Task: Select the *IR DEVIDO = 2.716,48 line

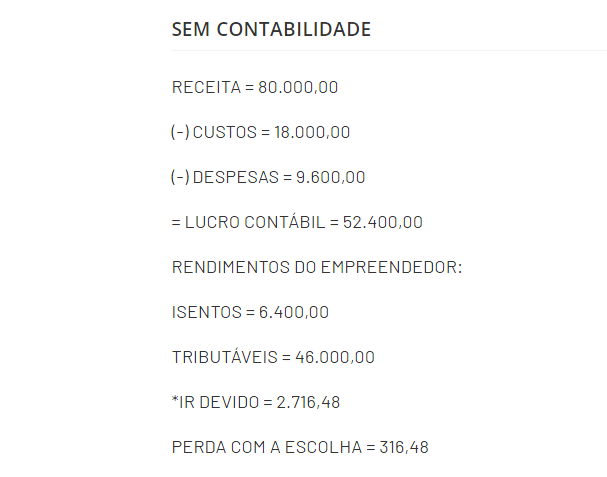Action: [x=256, y=402]
